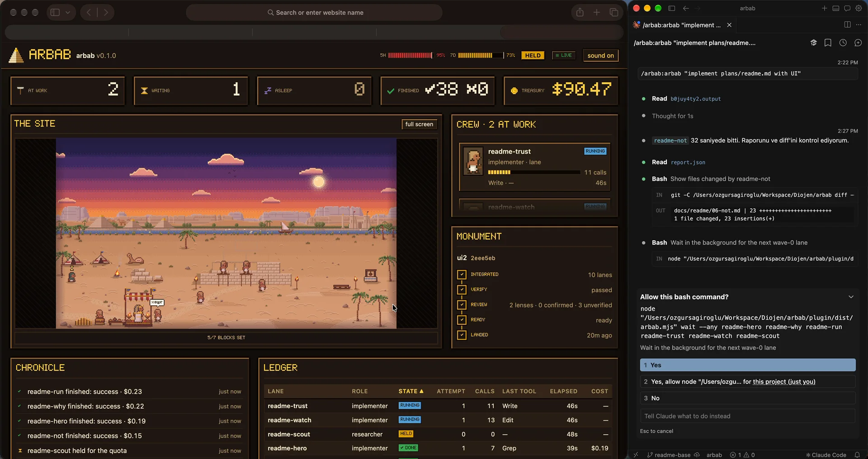The width and height of the screenshot is (868, 459).
Task: Open notifications bell in editor status bar
Action: pyautogui.click(x=857, y=455)
